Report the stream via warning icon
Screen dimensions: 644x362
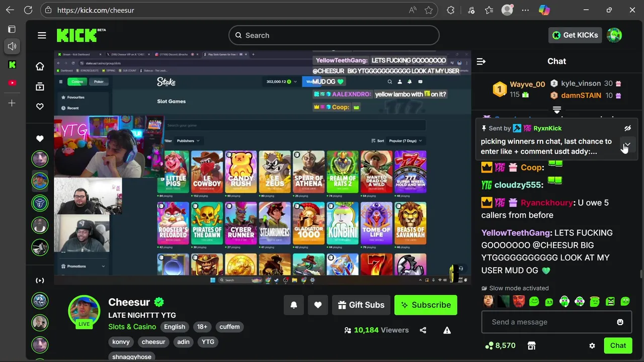pyautogui.click(x=447, y=330)
